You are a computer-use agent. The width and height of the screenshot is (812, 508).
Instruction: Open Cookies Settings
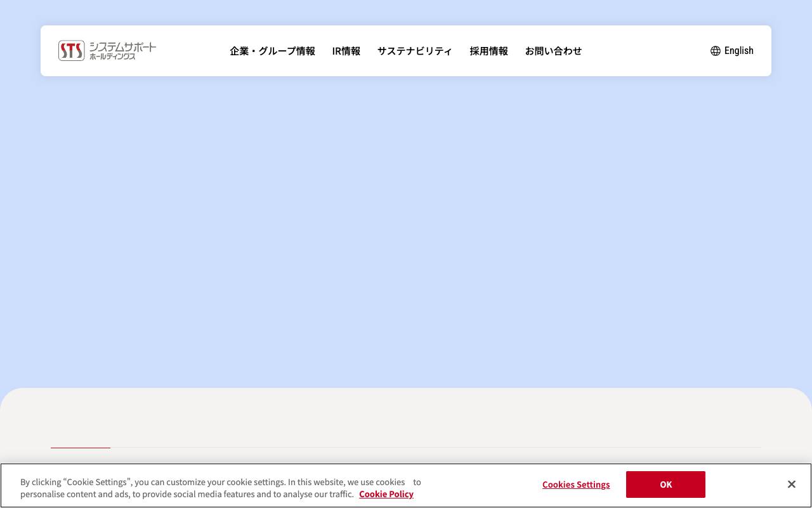click(576, 485)
